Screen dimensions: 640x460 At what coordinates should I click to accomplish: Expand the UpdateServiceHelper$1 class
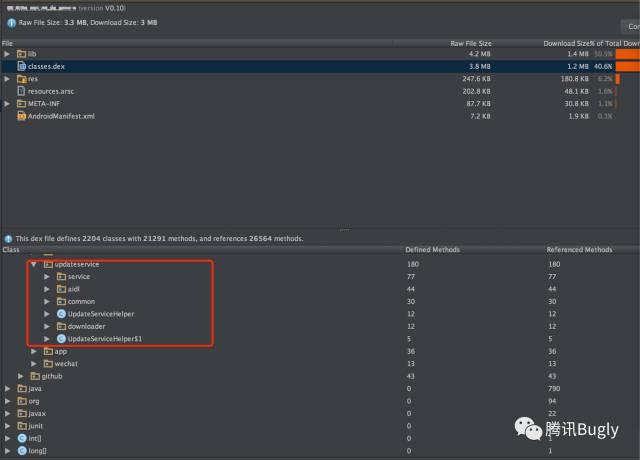[47, 339]
